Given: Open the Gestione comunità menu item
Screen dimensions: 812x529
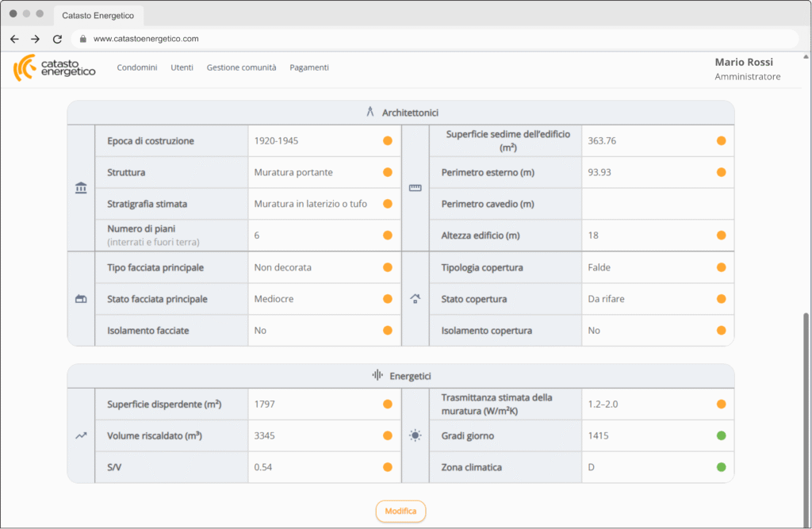Looking at the screenshot, I should 241,68.
